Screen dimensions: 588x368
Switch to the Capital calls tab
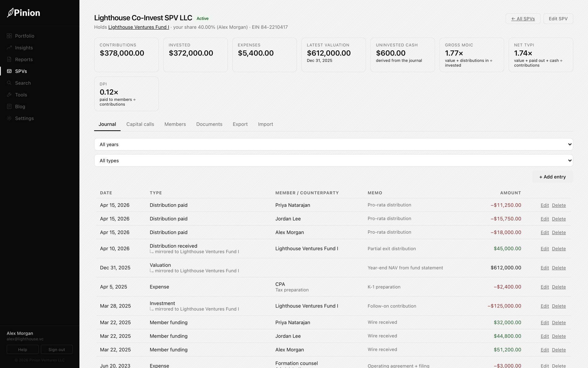coord(140,124)
